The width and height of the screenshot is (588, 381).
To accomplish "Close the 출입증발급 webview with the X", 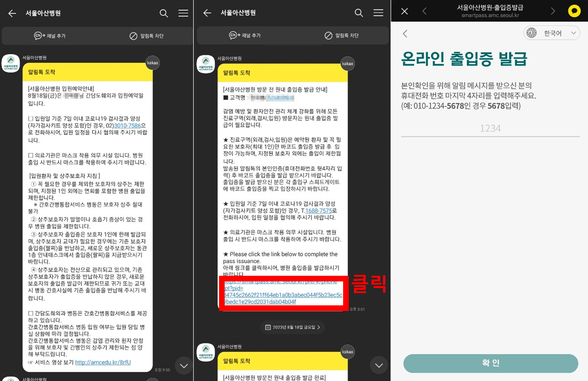I will (404, 11).
